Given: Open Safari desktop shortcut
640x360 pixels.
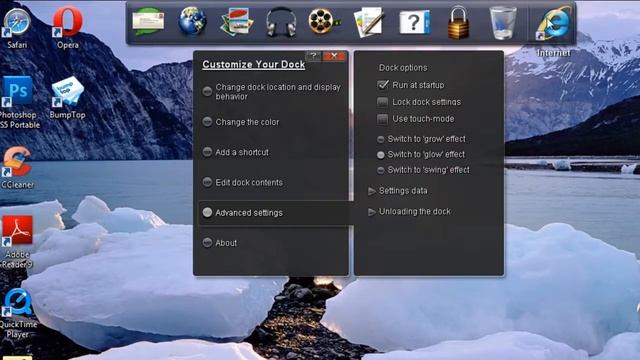Looking at the screenshot, I should click(17, 28).
